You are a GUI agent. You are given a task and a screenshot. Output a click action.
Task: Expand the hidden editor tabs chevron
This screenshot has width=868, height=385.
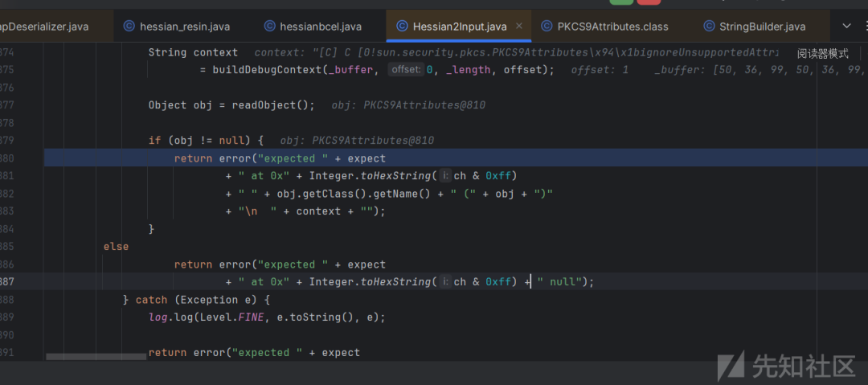[845, 27]
